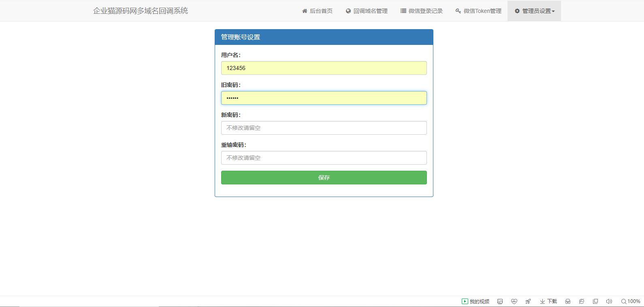Focus the 用户名 input field

tap(324, 68)
